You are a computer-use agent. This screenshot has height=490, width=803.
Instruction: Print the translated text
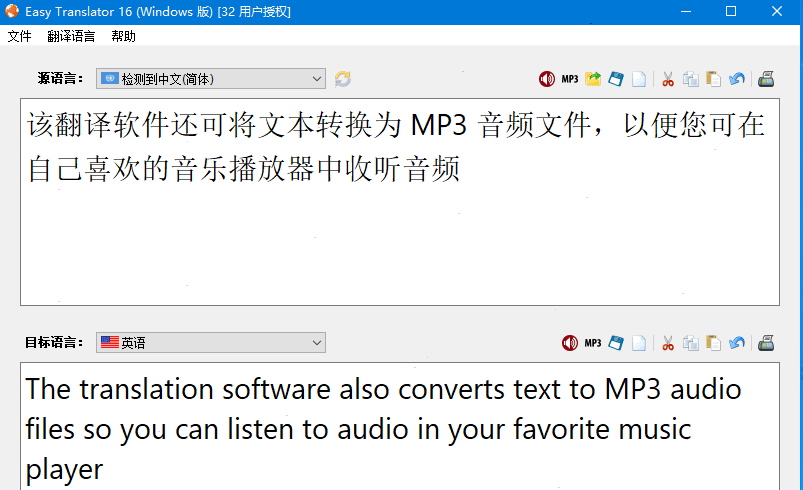coord(766,343)
